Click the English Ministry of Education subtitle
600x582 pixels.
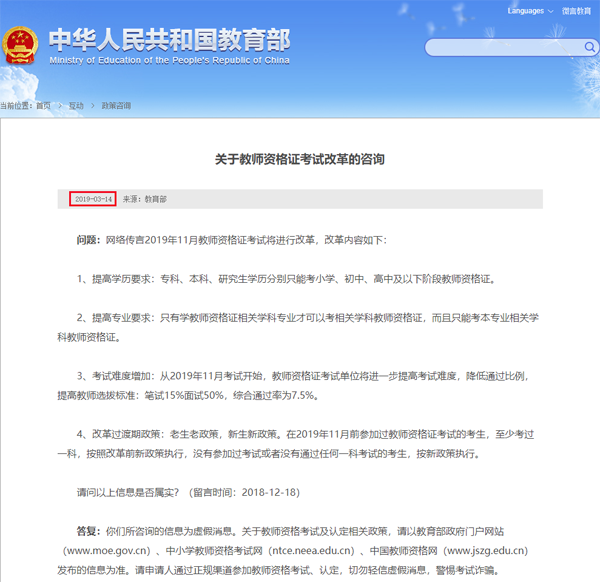[x=170, y=60]
